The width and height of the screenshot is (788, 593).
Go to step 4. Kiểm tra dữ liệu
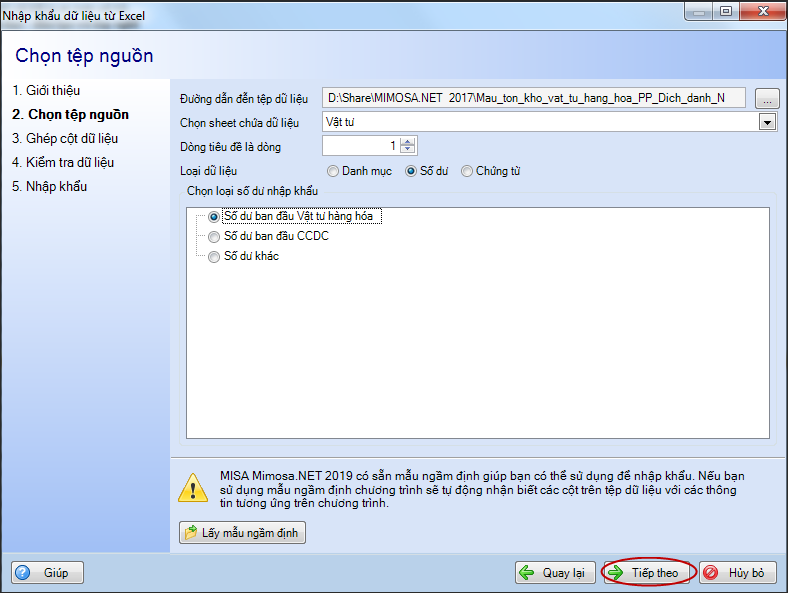pos(63,162)
